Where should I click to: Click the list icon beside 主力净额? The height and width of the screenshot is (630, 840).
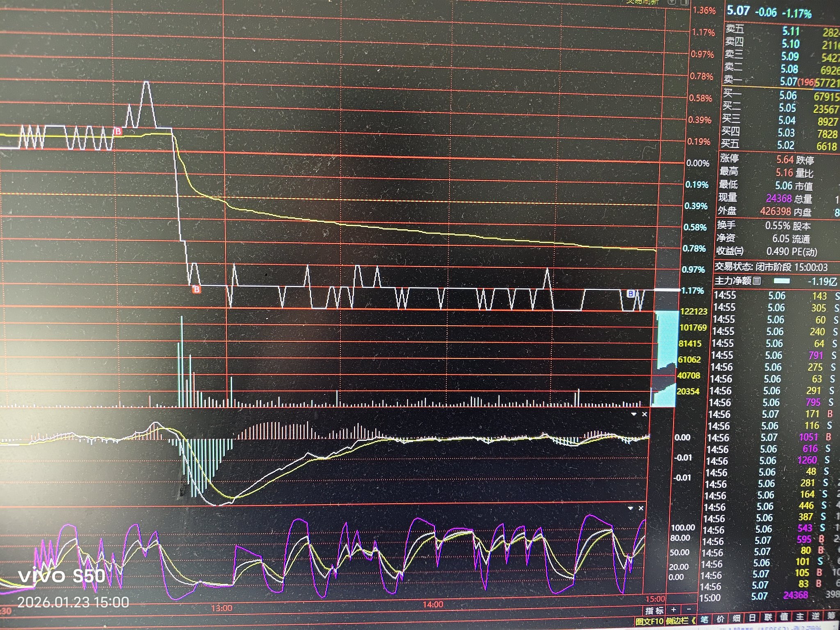(x=757, y=281)
